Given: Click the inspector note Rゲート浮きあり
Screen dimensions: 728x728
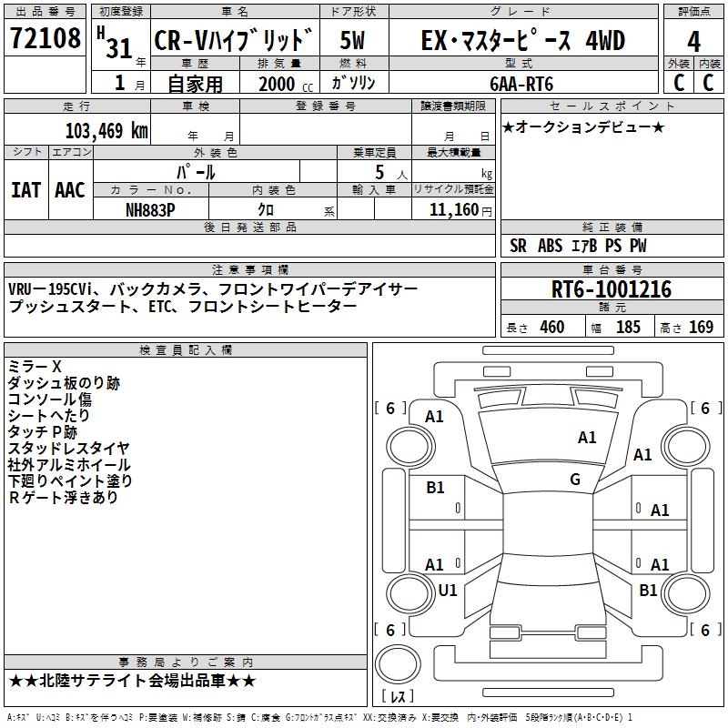Looking at the screenshot, I should click(64, 498).
